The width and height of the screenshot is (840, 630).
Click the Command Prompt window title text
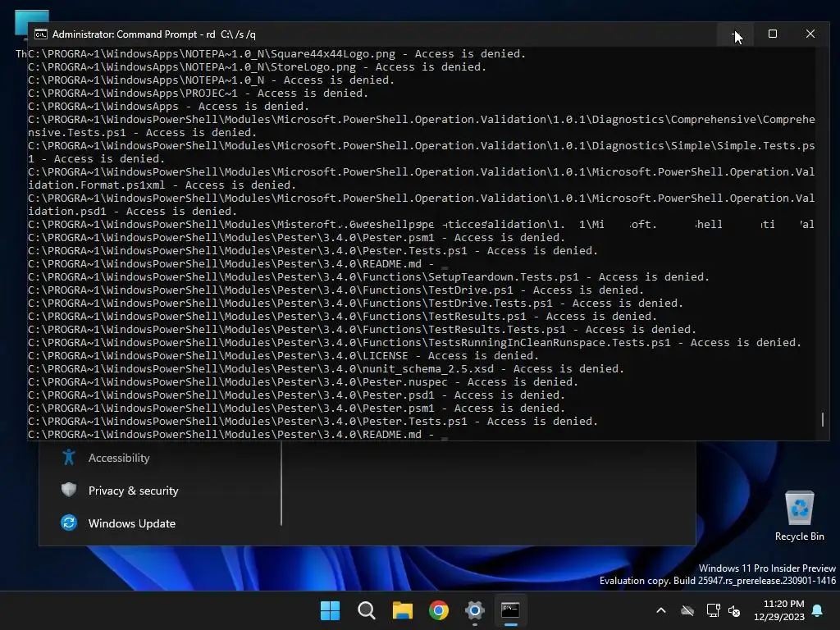click(153, 34)
